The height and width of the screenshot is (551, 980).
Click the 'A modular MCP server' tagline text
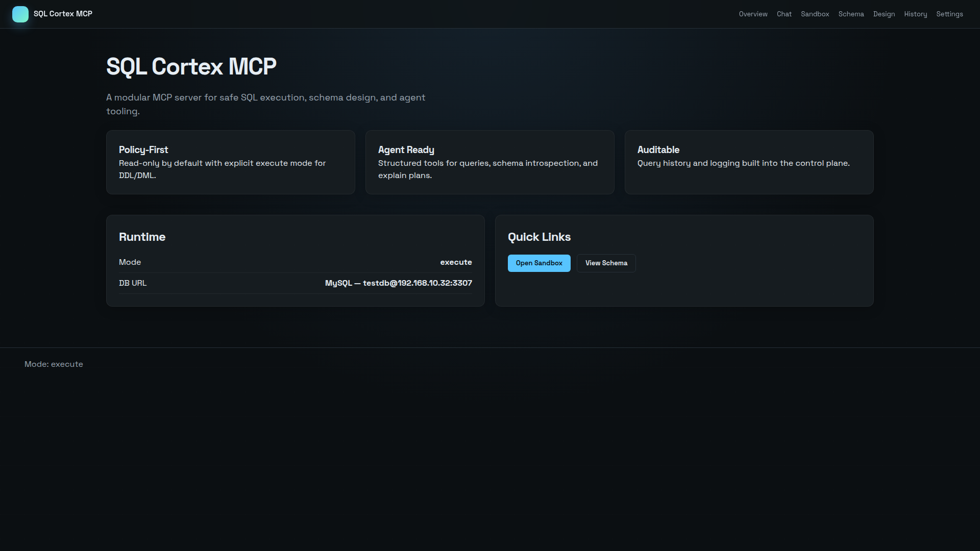click(x=266, y=104)
